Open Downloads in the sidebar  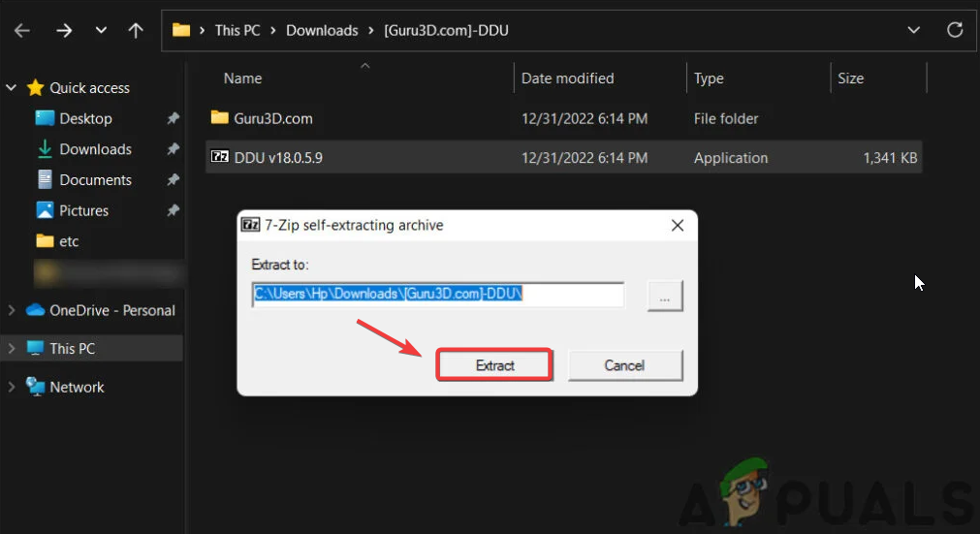(x=96, y=149)
